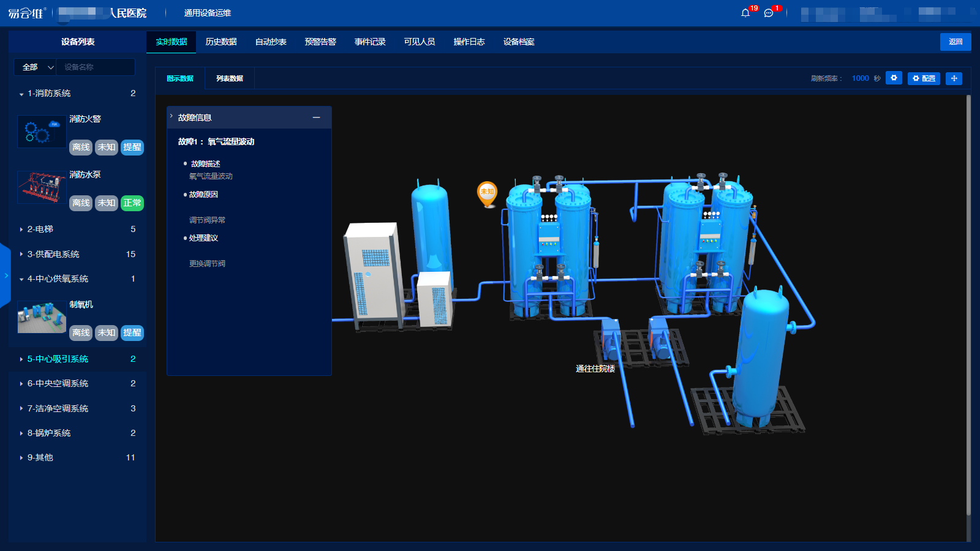The height and width of the screenshot is (551, 980).
Task: Click the 设备名称 search field
Action: (x=96, y=67)
